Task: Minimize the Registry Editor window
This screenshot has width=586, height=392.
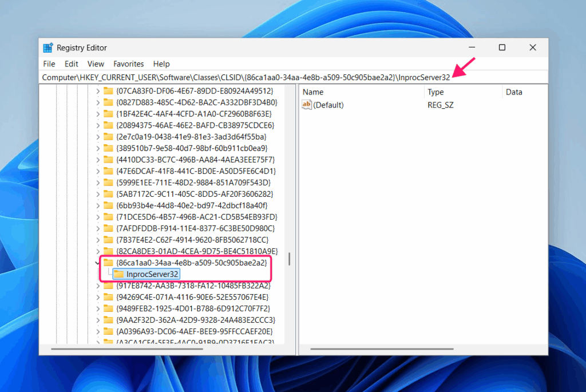Action: click(472, 47)
